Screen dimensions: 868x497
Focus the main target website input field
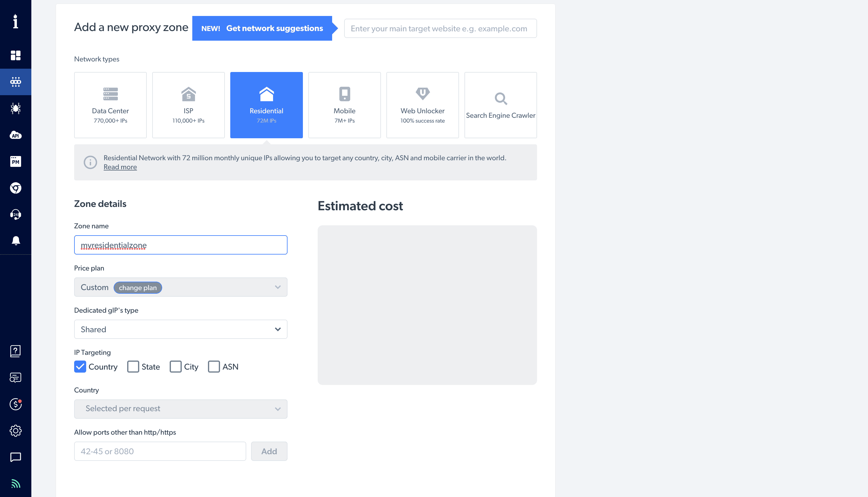440,28
